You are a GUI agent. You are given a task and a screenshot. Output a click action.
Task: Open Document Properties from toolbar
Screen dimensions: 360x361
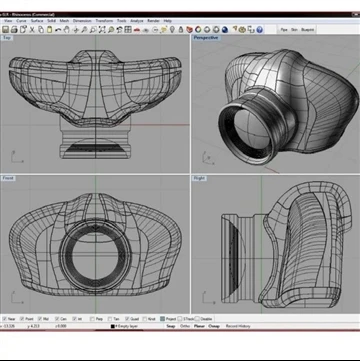[x=23, y=29]
